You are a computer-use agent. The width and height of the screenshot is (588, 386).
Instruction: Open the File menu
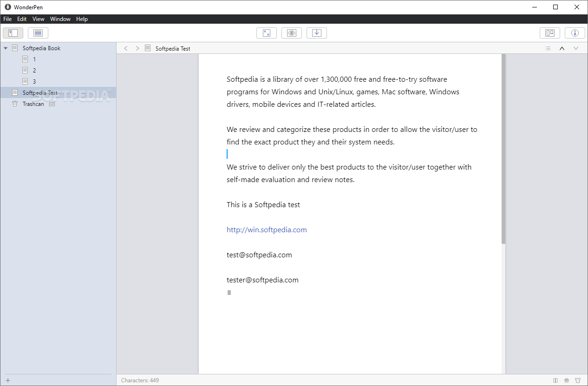[7, 19]
